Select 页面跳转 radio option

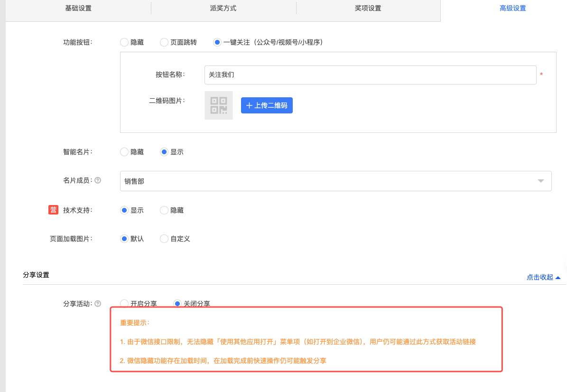pyautogui.click(x=164, y=42)
